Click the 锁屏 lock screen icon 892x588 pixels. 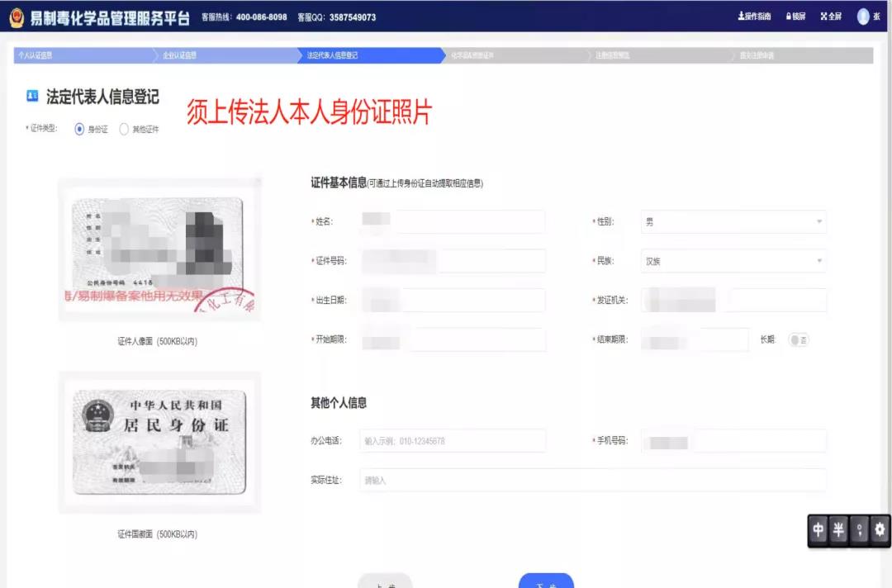pyautogui.click(x=795, y=17)
